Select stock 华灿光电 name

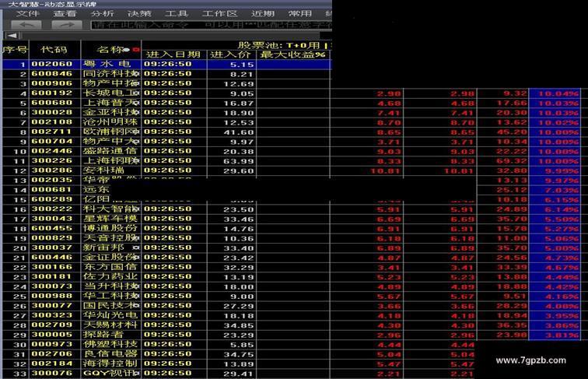point(110,315)
